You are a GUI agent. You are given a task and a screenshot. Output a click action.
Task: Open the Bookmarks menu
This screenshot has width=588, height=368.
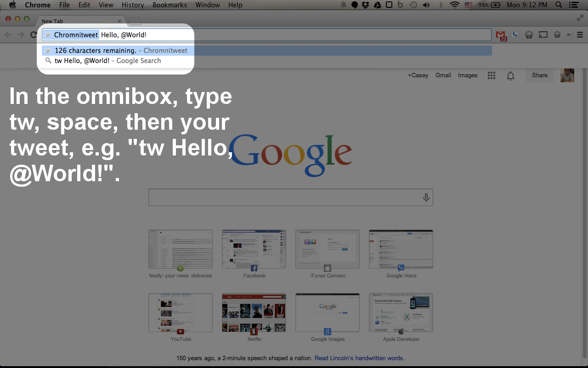point(170,5)
